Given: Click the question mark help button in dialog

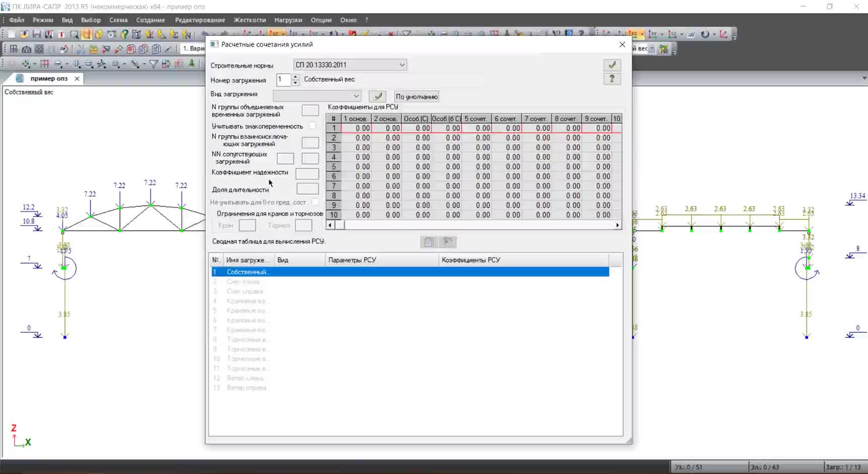Looking at the screenshot, I should point(612,79).
